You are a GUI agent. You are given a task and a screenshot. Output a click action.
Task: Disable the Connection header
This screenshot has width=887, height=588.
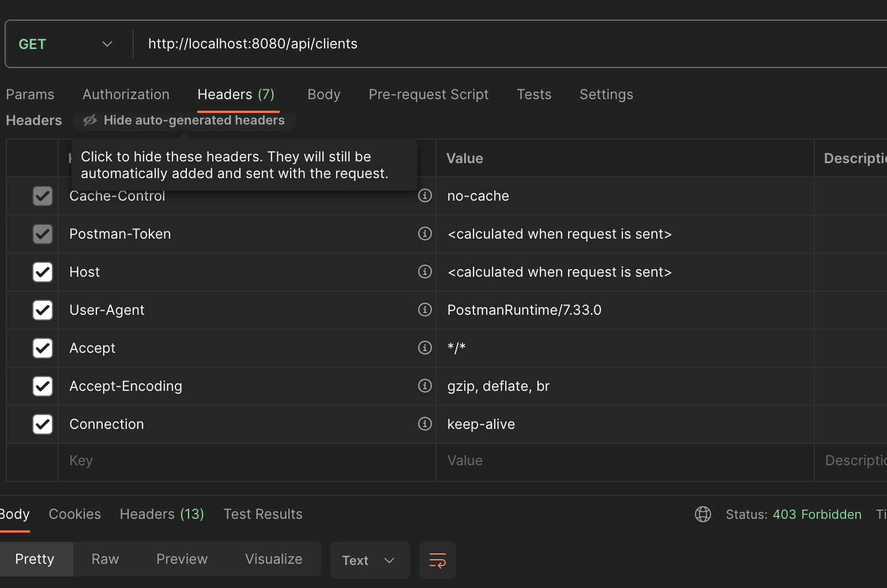click(x=43, y=424)
